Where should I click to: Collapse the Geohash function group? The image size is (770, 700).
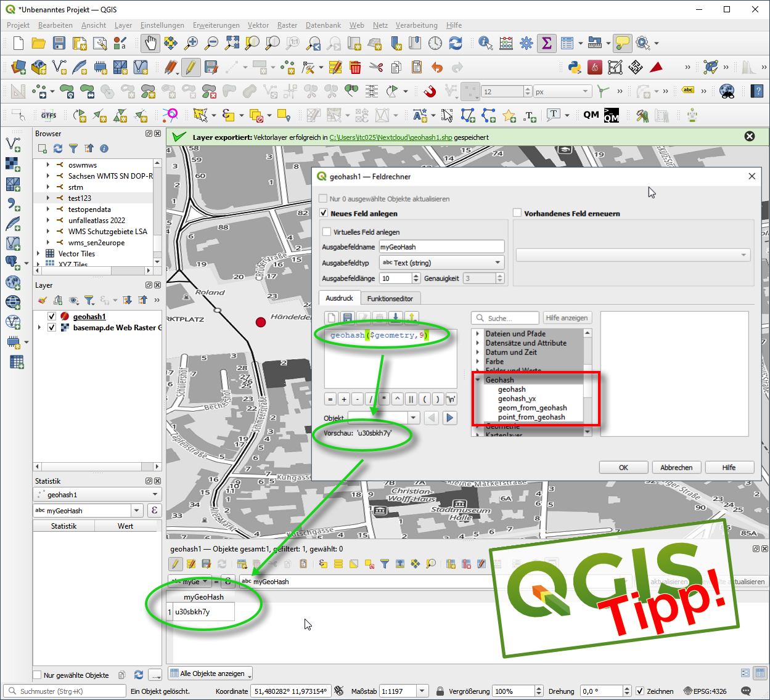click(478, 380)
